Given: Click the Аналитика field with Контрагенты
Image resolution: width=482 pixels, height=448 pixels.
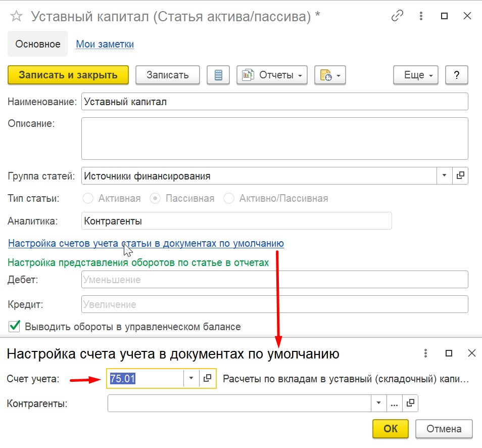Looking at the screenshot, I should pos(236,220).
